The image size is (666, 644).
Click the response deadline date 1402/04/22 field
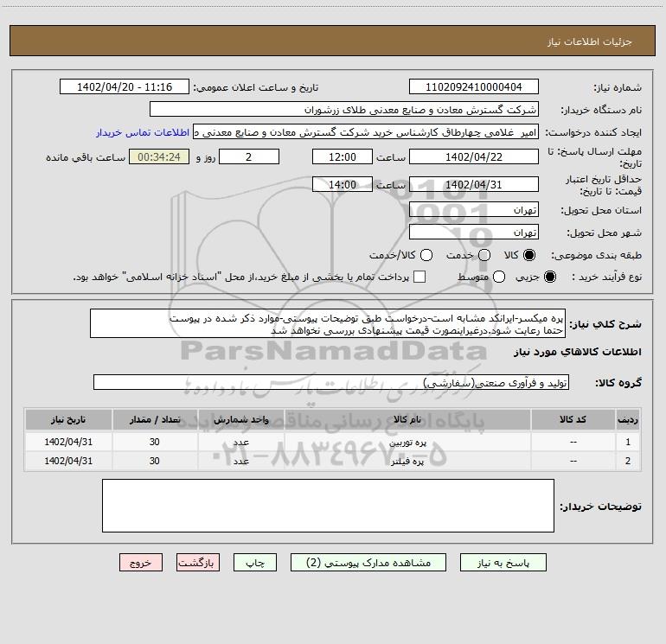pyautogui.click(x=474, y=156)
